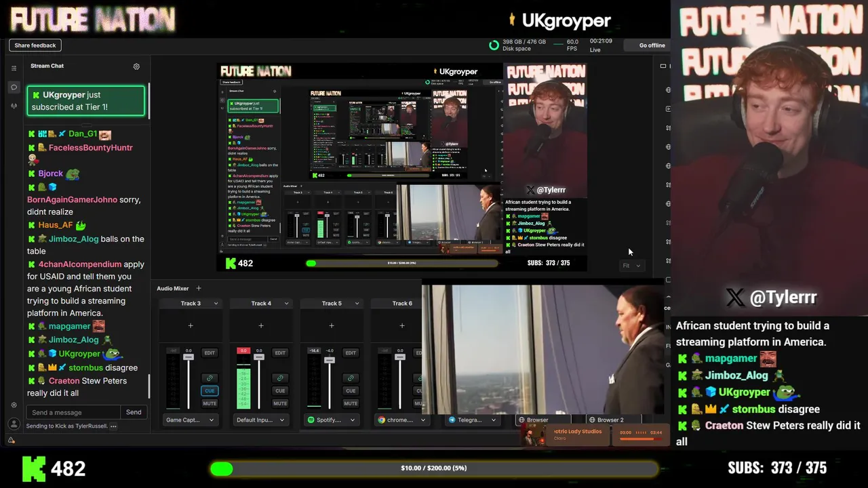Add an effect to Track 3 with plus
This screenshot has height=488, width=868.
coord(191,326)
